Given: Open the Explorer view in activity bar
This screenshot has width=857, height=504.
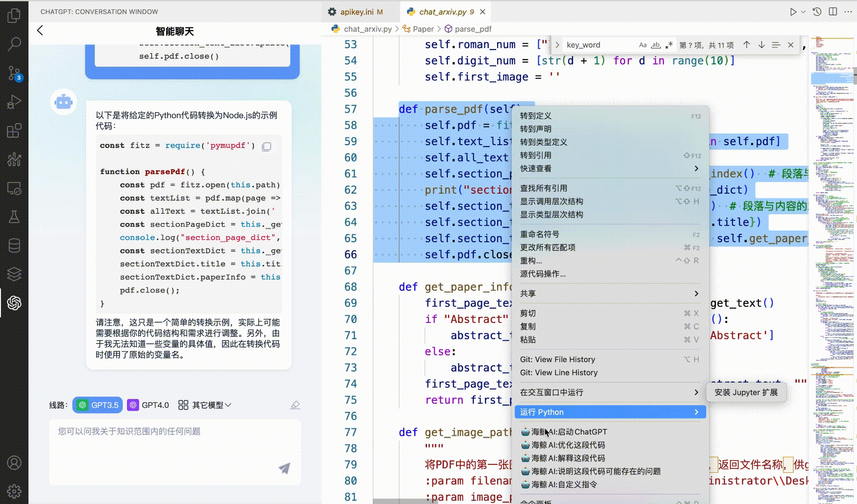Looking at the screenshot, I should [x=14, y=15].
